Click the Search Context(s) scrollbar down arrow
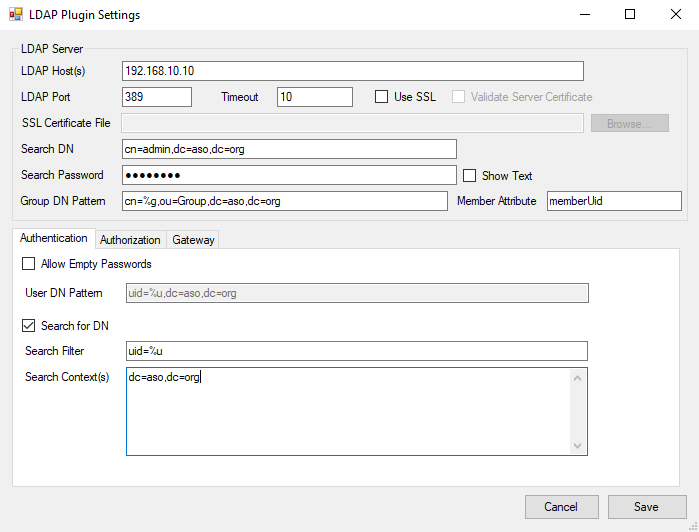The image size is (699, 532). 577,446
